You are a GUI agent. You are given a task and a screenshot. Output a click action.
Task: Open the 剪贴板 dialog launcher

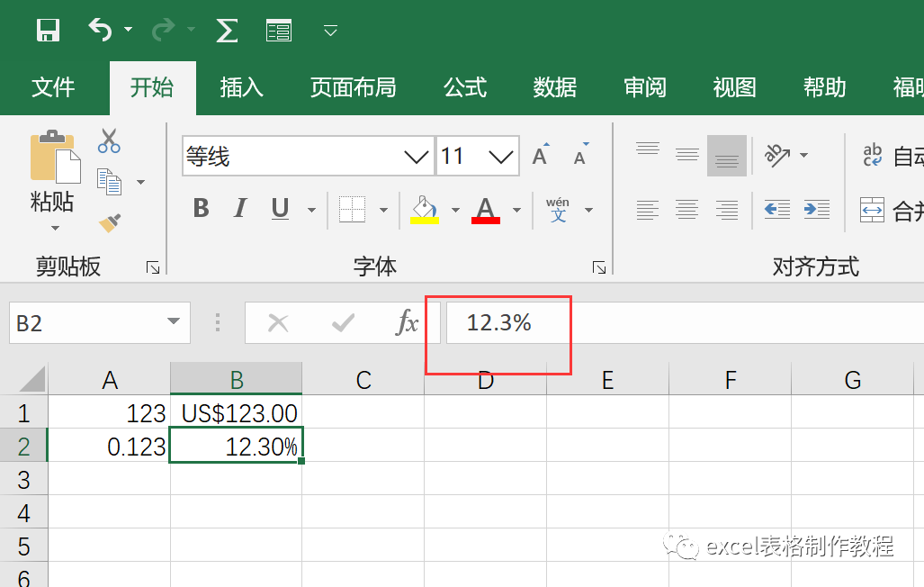pyautogui.click(x=153, y=267)
